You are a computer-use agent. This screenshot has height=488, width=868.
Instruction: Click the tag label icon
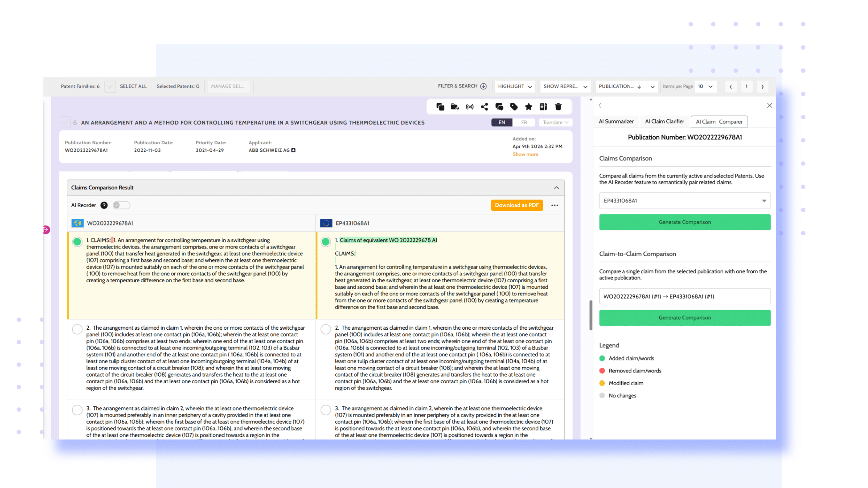tap(514, 107)
